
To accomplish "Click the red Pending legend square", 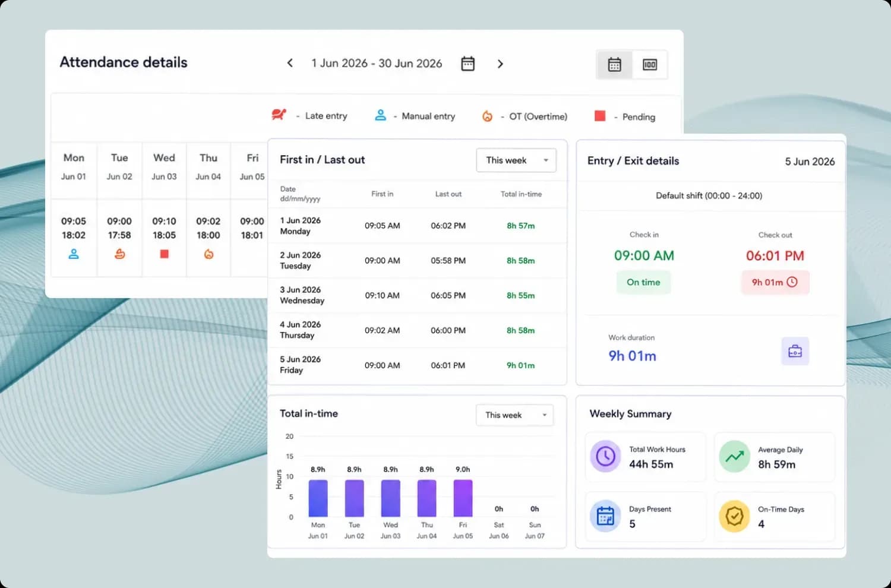I will [600, 116].
